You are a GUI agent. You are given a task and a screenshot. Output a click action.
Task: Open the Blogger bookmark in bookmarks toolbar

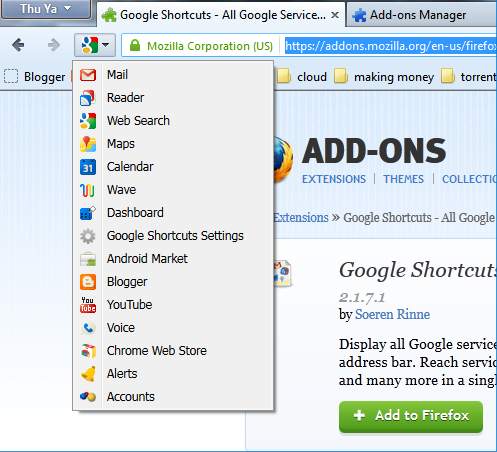pyautogui.click(x=35, y=77)
